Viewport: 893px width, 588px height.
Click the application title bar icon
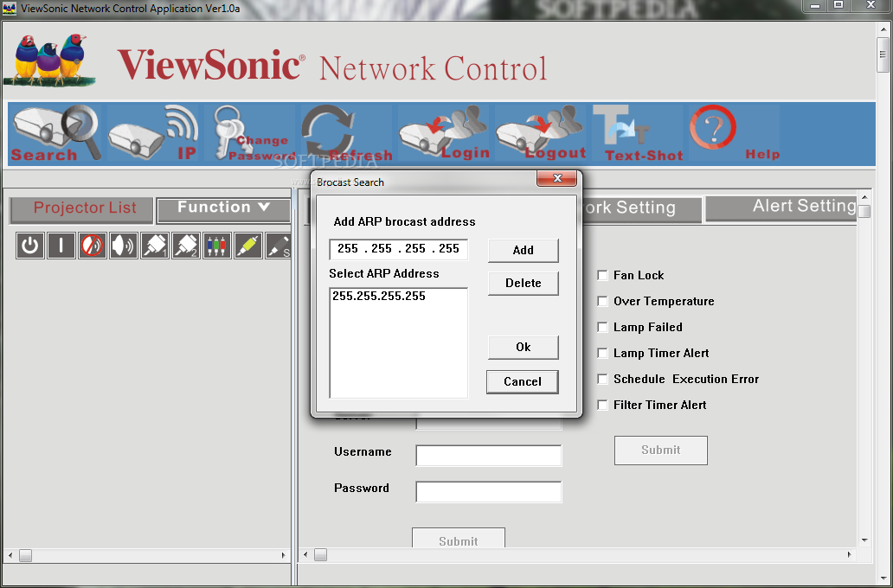click(10, 9)
